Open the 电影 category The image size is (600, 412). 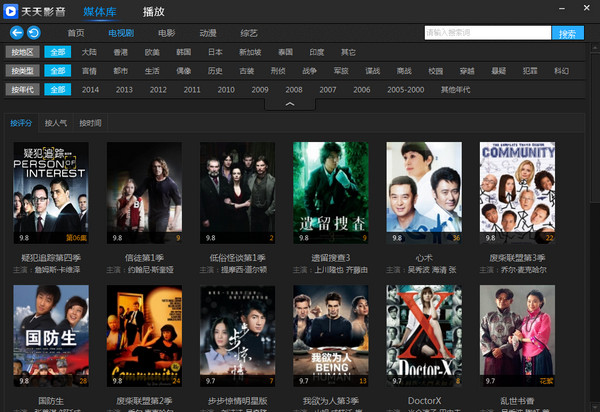click(x=166, y=33)
